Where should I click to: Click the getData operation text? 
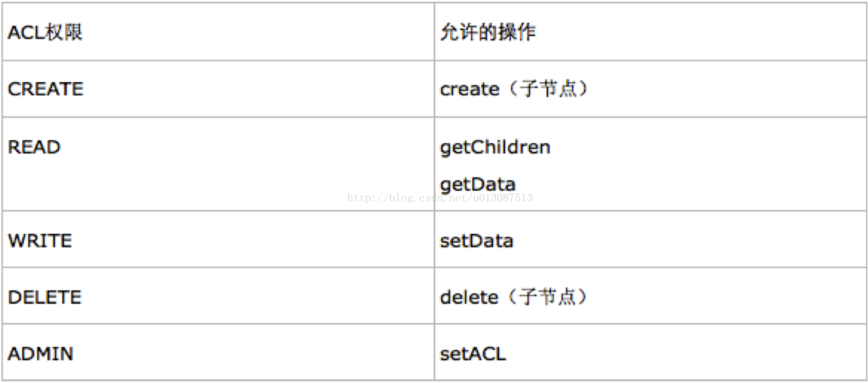(x=478, y=184)
